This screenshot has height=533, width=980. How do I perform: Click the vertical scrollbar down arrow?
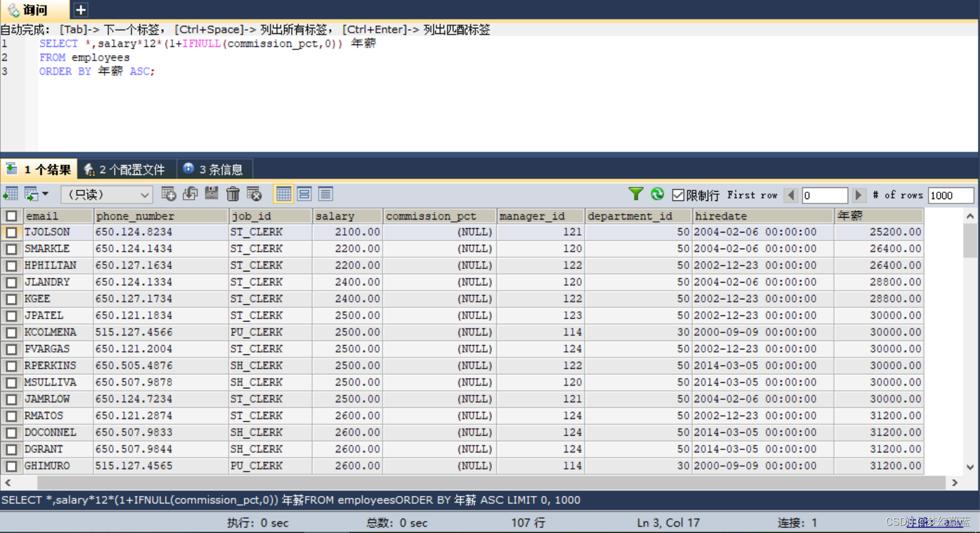coord(970,467)
